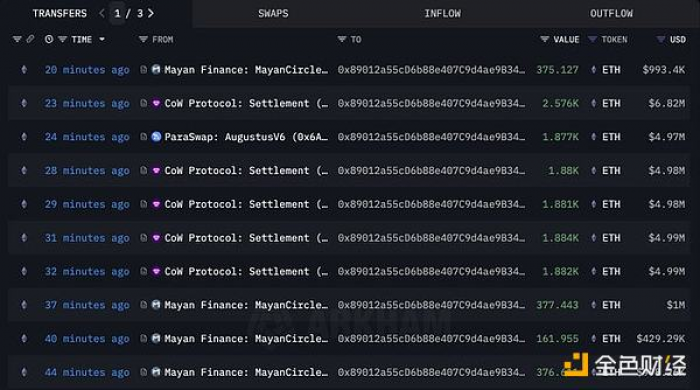The image size is (700, 390).
Task: Select ETH token in the 375.127 row
Action: click(x=611, y=70)
